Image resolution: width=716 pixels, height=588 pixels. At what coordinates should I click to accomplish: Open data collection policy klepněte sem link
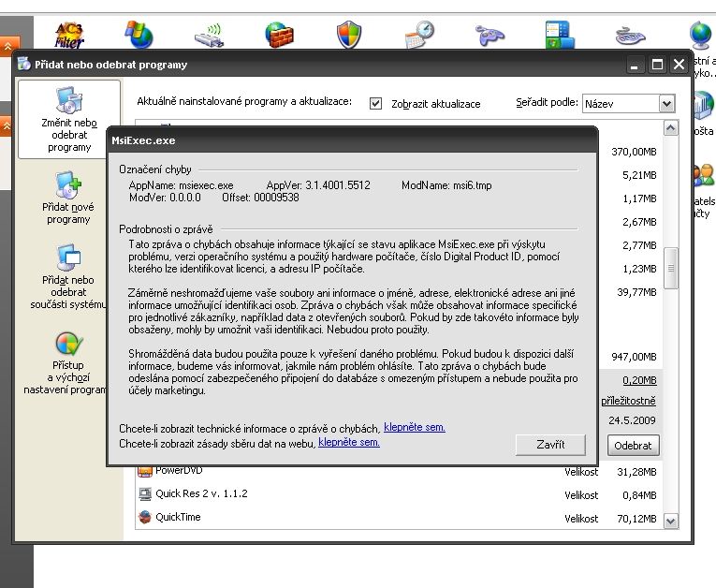(349, 442)
